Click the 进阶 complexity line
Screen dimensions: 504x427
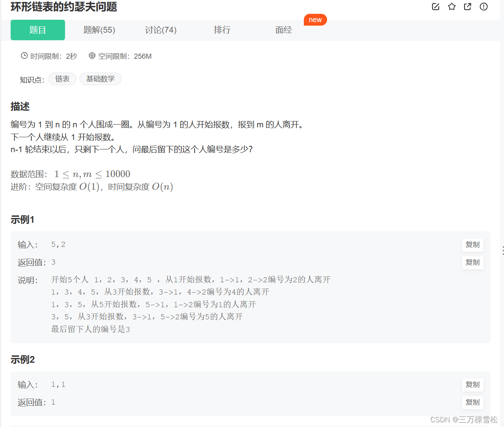point(92,186)
